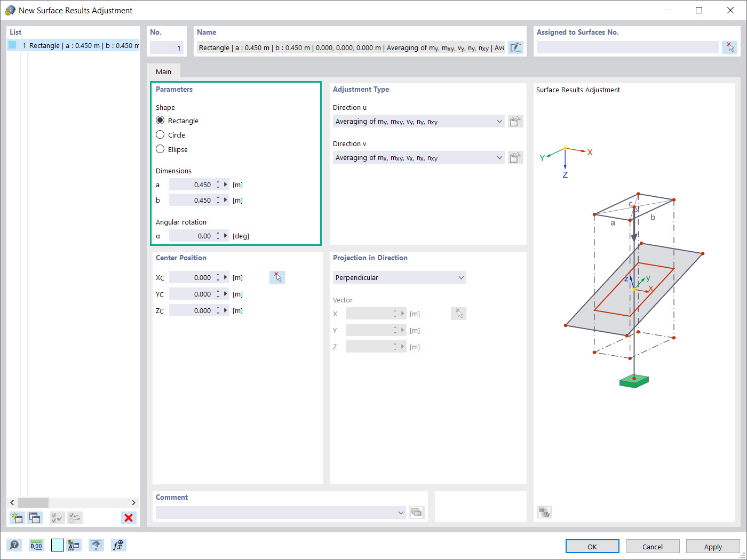747x560 pixels.
Task: Click the list scroll right arrow
Action: coord(133,502)
